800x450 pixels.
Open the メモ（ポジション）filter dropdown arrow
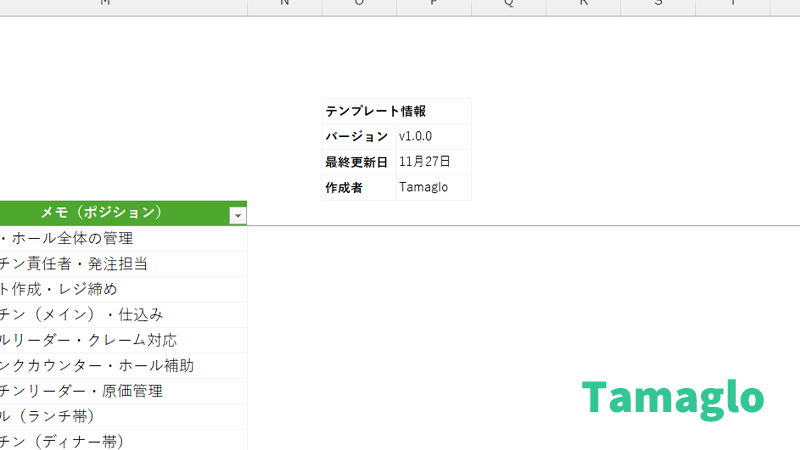click(237, 214)
